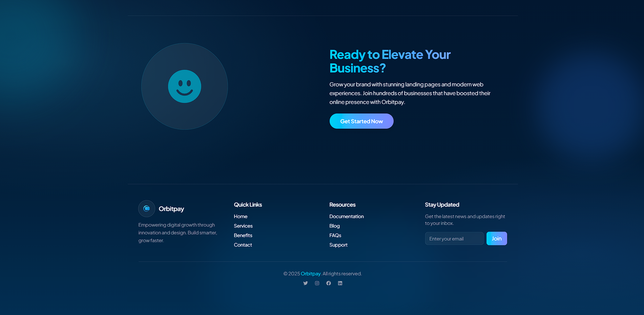
Task: Click the smiley face illustration
Action: (185, 86)
